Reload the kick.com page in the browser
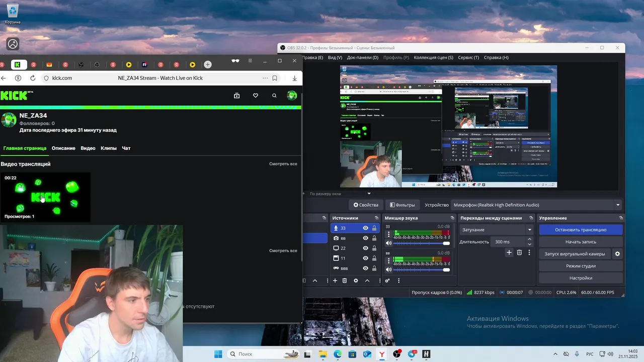 coord(33,78)
